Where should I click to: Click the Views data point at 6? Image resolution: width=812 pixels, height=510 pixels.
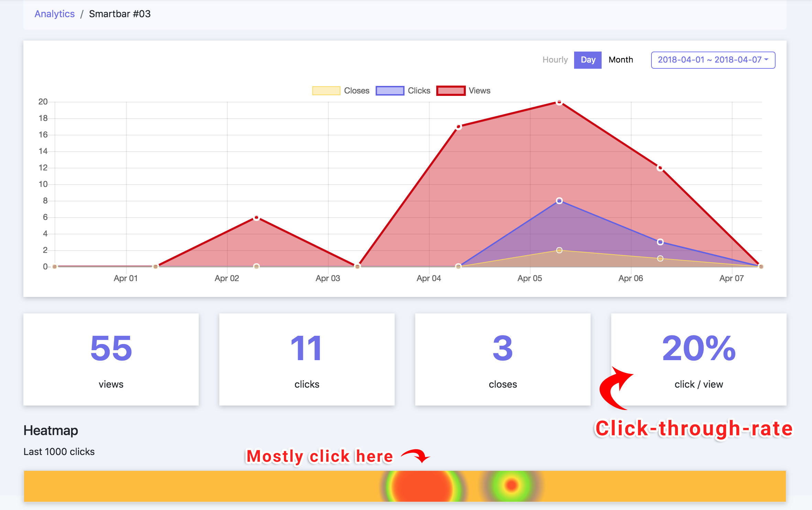point(256,218)
